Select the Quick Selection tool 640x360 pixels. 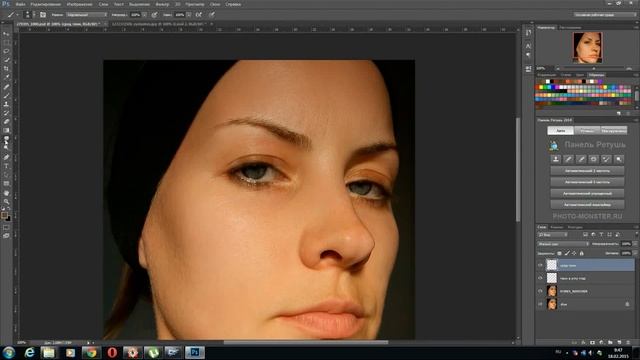(6, 60)
